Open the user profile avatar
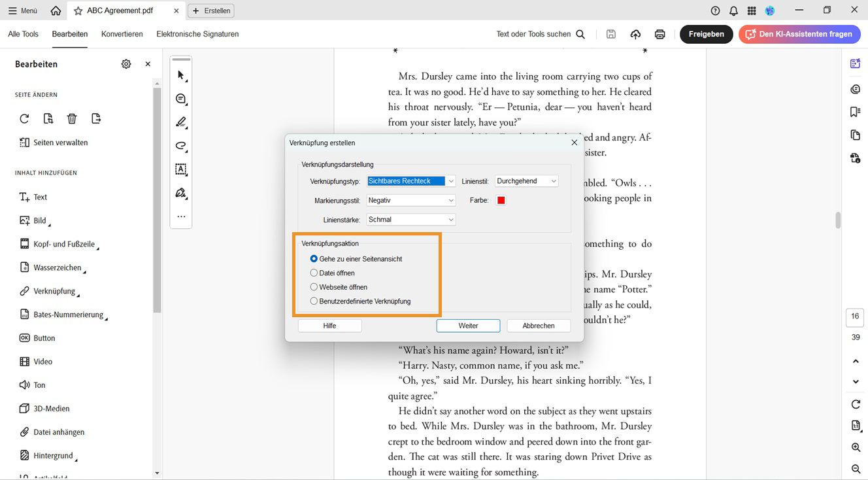The width and height of the screenshot is (868, 480). point(770,10)
